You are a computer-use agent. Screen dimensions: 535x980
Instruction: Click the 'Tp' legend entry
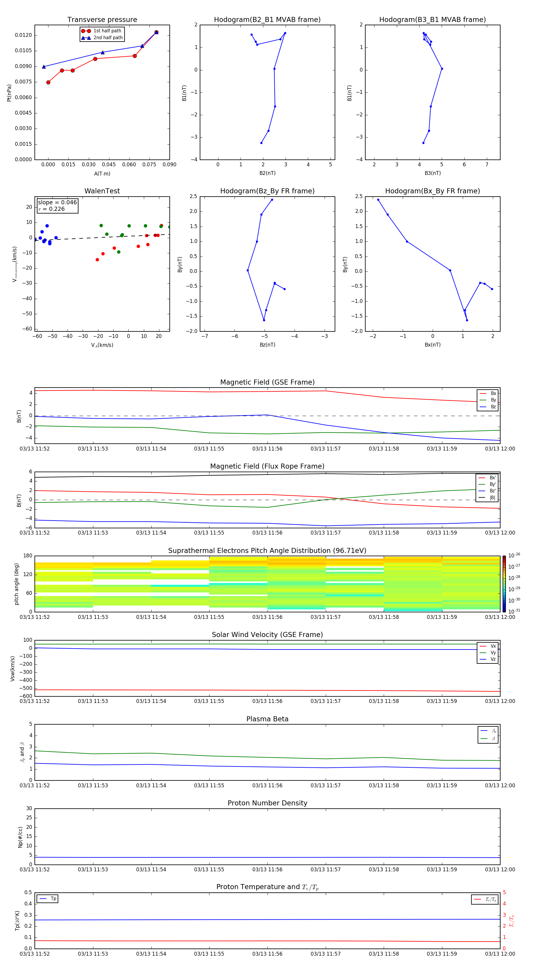pos(48,899)
